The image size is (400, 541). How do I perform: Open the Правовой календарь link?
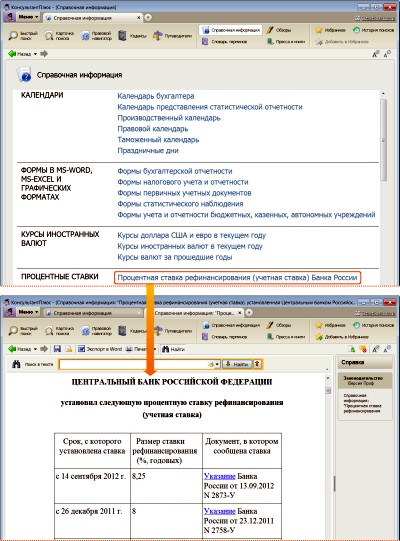(x=153, y=129)
